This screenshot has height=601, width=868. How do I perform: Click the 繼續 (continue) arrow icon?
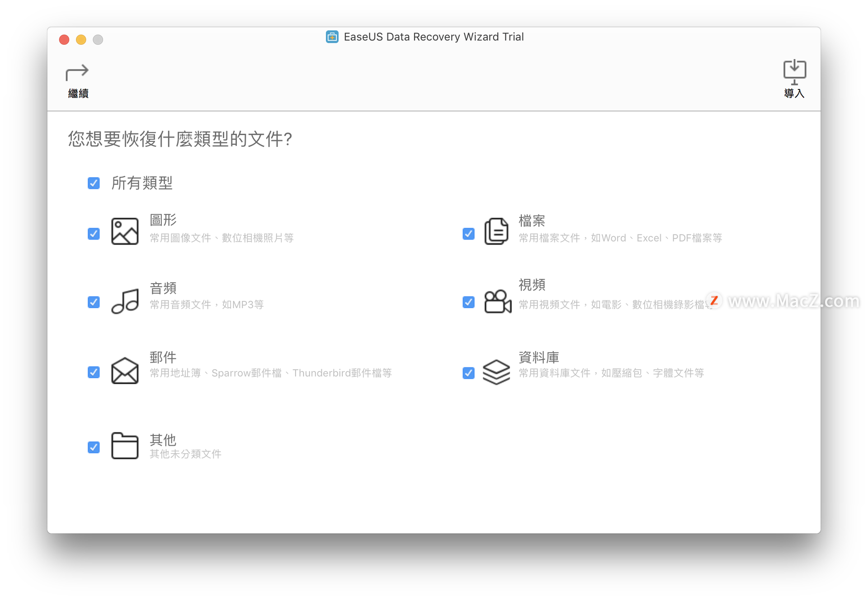pyautogui.click(x=77, y=72)
